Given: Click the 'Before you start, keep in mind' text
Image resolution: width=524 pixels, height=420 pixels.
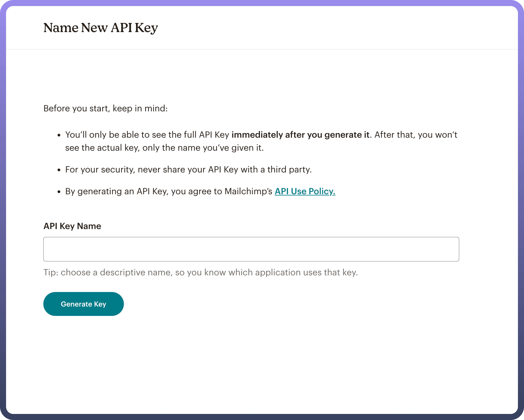Looking at the screenshot, I should pyautogui.click(x=105, y=108).
